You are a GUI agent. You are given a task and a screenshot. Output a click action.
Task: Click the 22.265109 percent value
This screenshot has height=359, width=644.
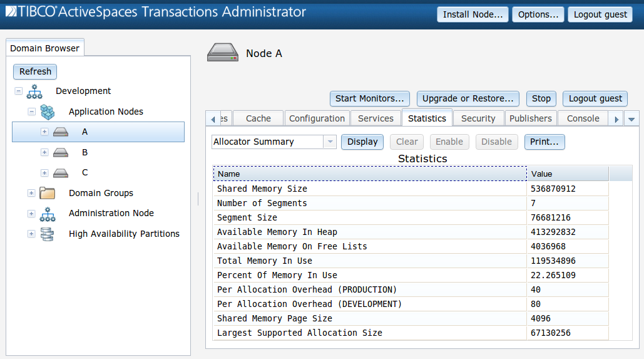point(553,275)
